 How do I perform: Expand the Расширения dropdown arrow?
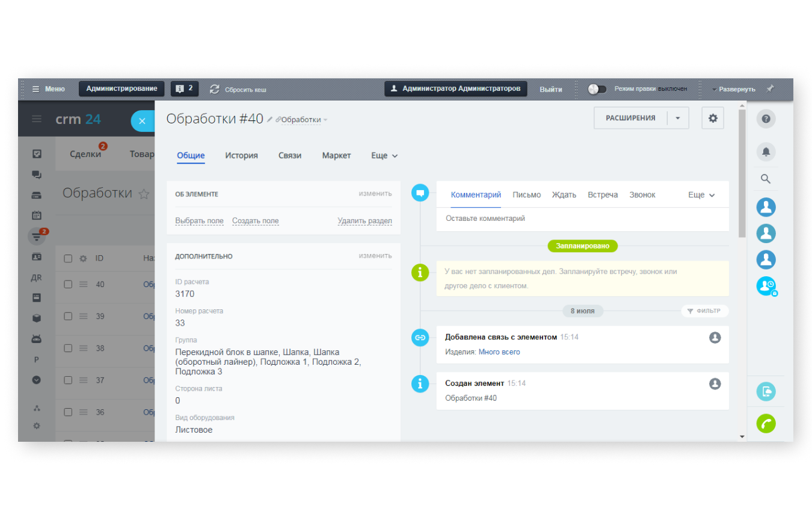pyautogui.click(x=678, y=119)
